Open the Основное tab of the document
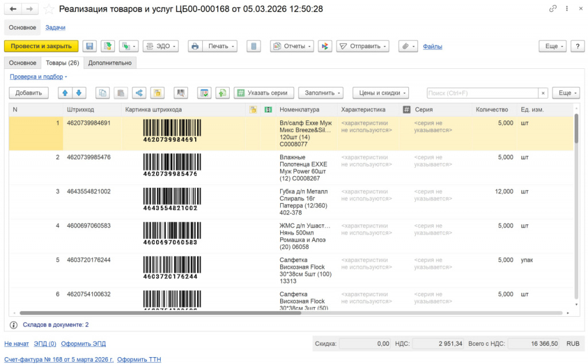 (23, 63)
